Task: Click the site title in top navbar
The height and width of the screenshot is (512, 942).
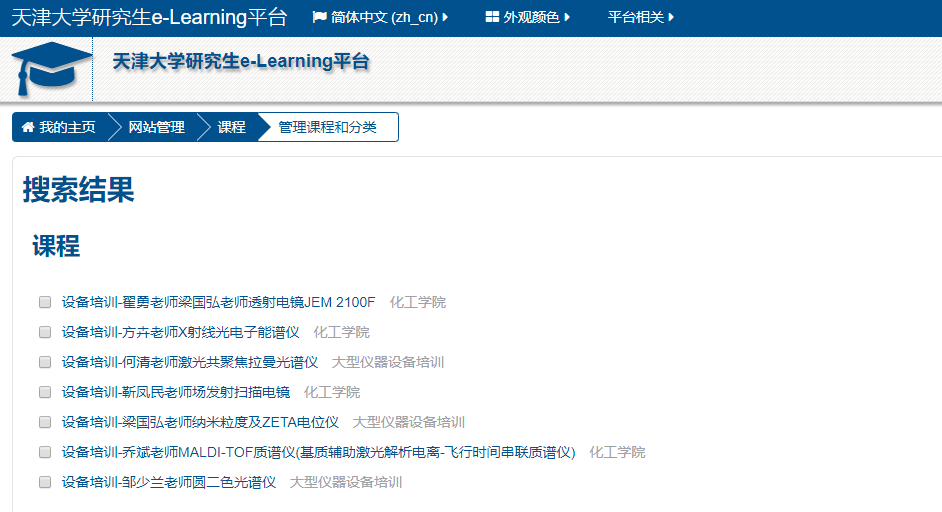Action: pyautogui.click(x=148, y=18)
